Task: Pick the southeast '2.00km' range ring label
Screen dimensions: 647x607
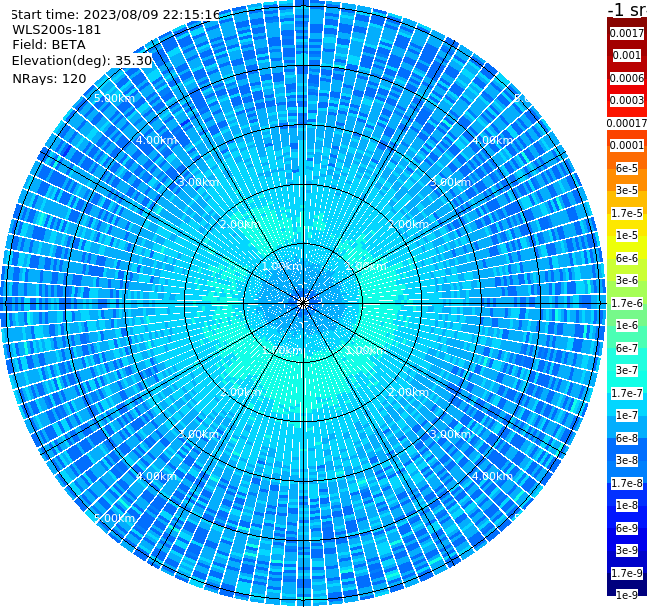Action: pyautogui.click(x=408, y=392)
